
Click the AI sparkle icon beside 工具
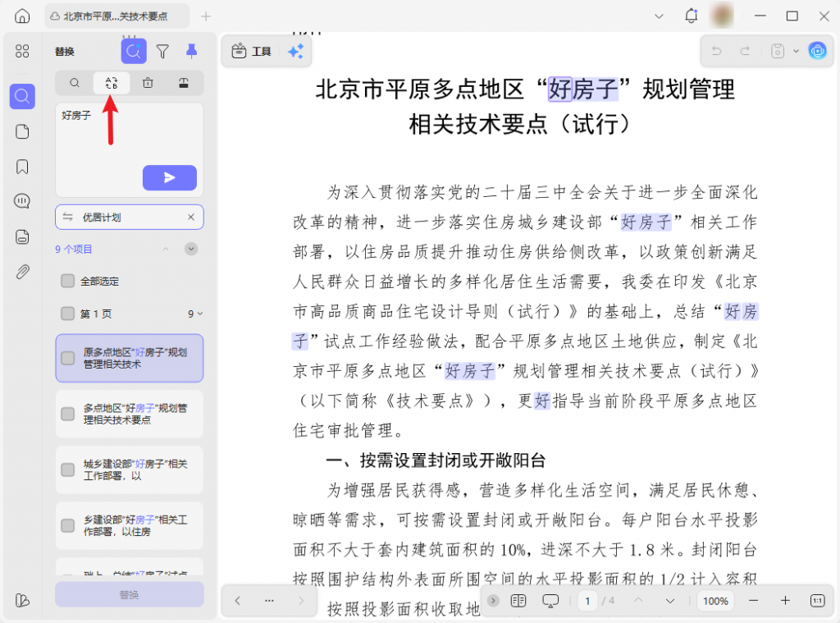pyautogui.click(x=295, y=52)
